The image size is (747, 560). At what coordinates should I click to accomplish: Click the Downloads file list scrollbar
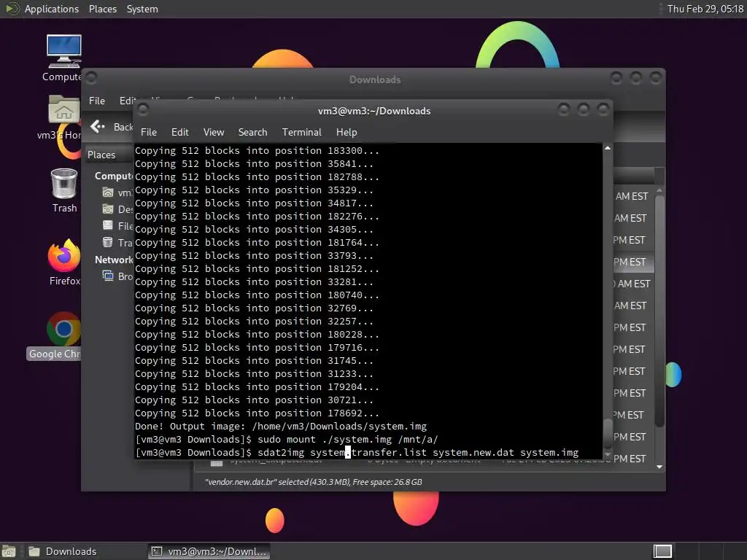[659, 312]
